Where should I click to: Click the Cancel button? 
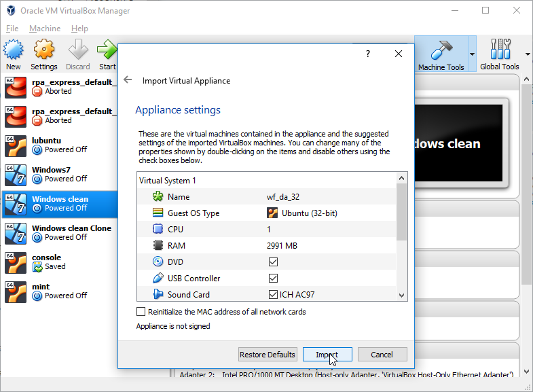point(382,354)
